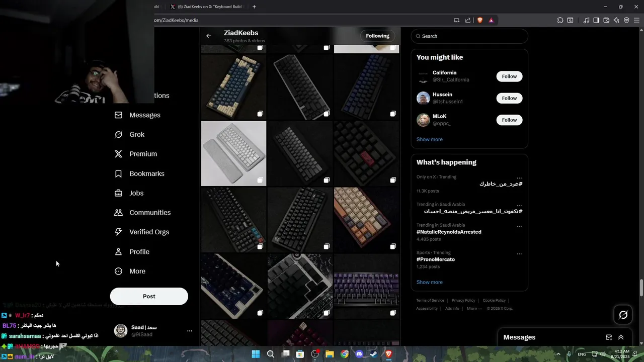Open options for the #PronoMercato trend
Image resolution: width=644 pixels, height=362 pixels.
tap(519, 254)
